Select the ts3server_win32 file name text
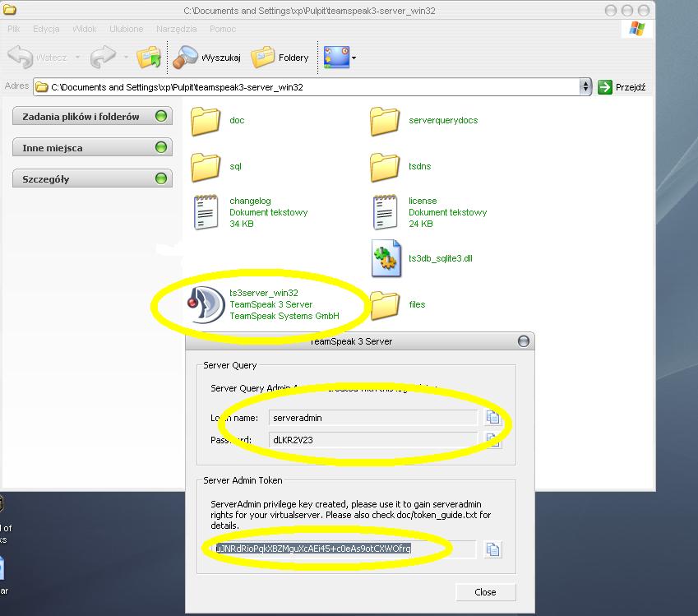 point(264,293)
